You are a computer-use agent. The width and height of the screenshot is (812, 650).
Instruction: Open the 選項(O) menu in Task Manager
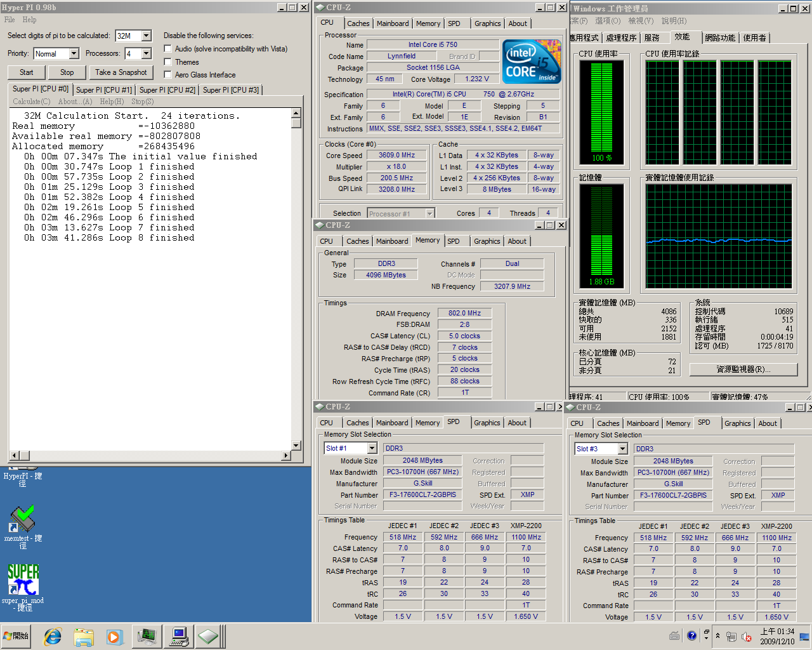[x=608, y=21]
